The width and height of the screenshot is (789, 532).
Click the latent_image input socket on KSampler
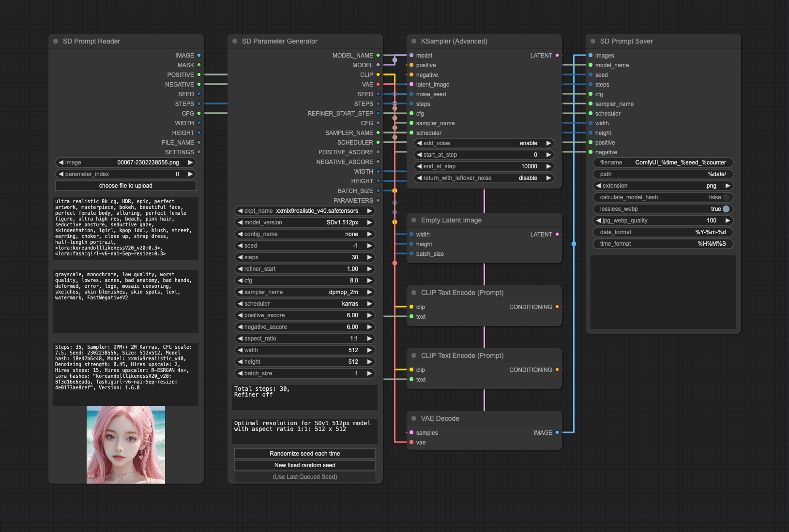[411, 85]
